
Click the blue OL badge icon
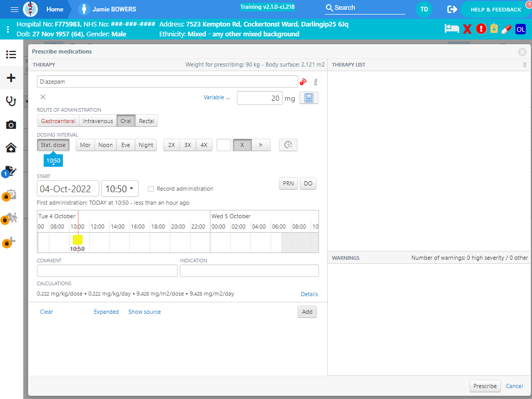point(521,29)
